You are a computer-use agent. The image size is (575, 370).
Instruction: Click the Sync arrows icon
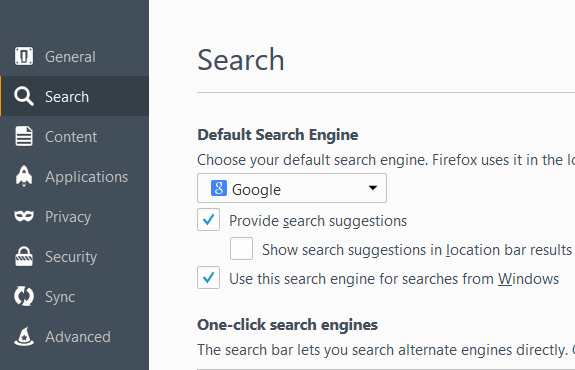coord(24,296)
